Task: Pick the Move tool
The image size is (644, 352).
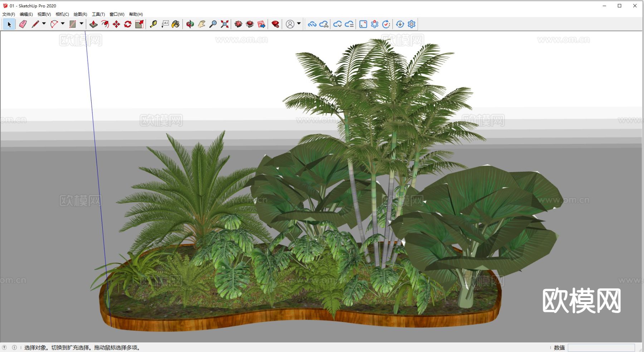Action: point(116,24)
